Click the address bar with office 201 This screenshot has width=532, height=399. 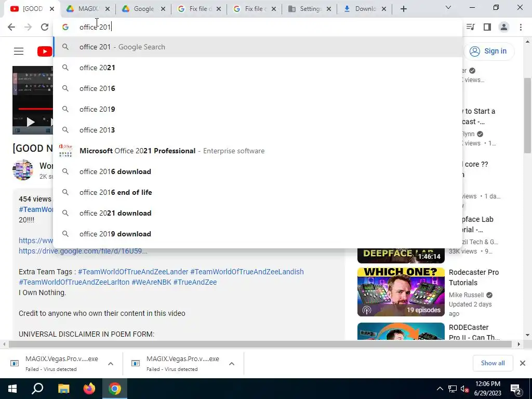pos(258,27)
